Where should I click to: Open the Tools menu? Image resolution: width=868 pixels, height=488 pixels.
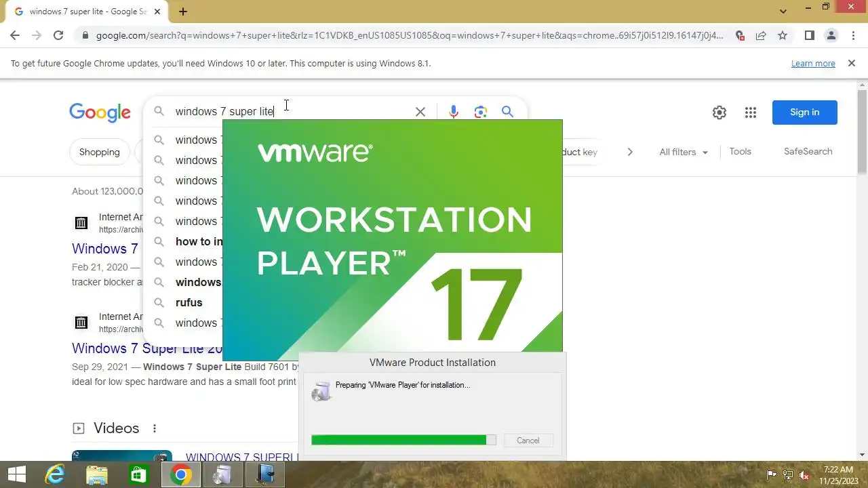[740, 152]
